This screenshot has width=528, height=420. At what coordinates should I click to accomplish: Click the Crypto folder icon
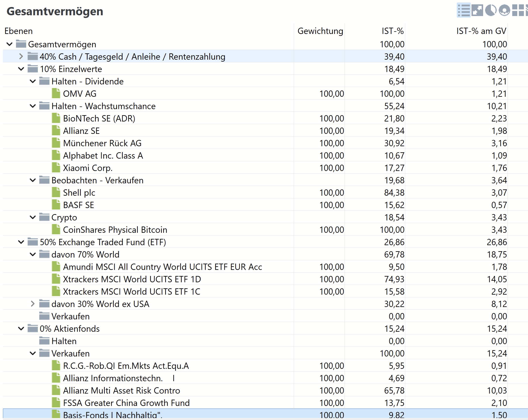pos(44,217)
